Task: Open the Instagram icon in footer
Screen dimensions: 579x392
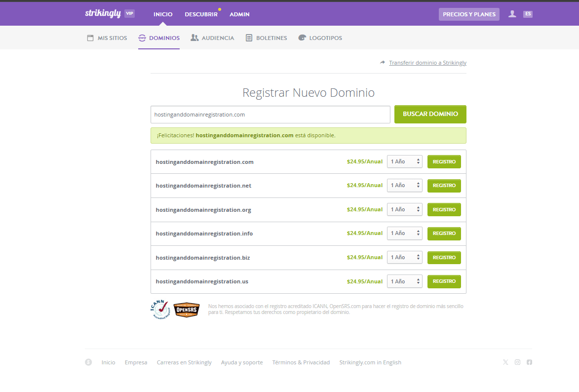Action: tap(517, 362)
